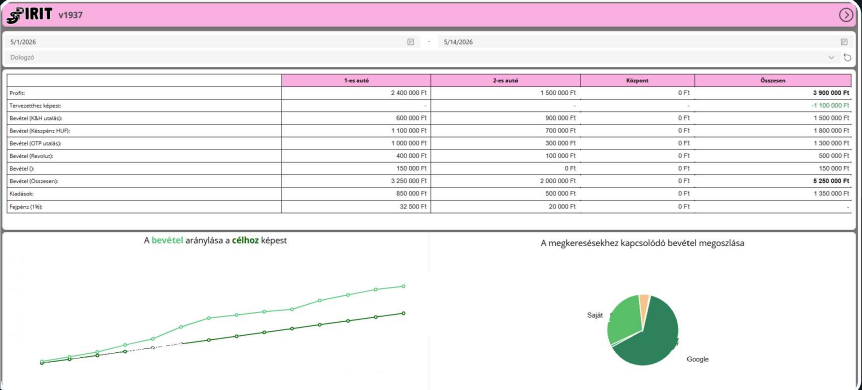
Task: Click the Bevétel (Készpénz HUF): row label
Action: 40,131
